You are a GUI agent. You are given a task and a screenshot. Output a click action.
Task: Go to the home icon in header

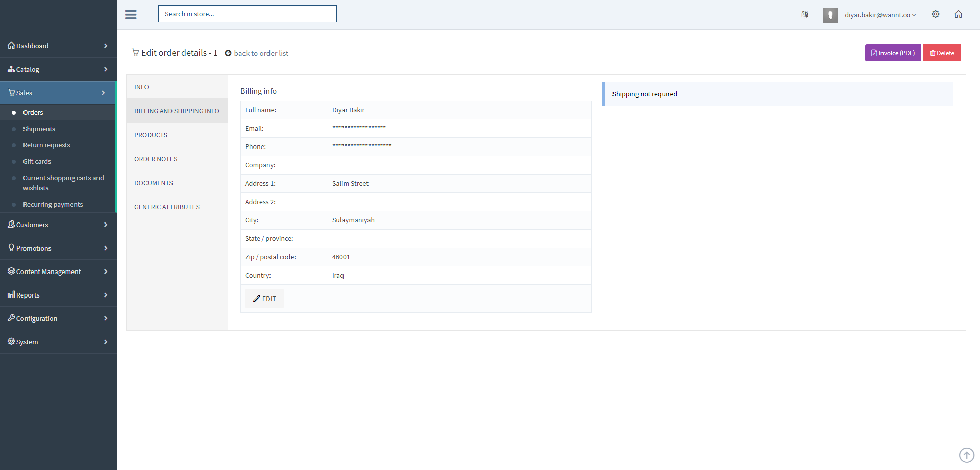click(958, 14)
